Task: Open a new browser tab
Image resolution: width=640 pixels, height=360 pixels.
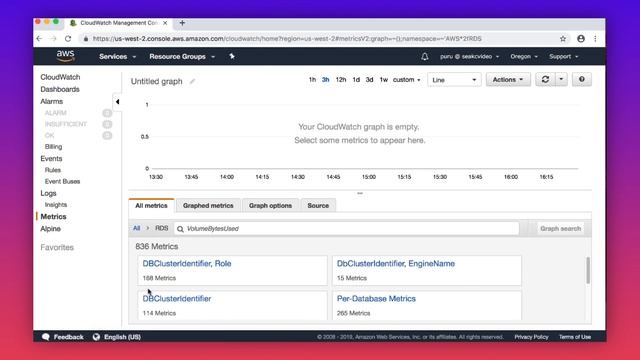Action: click(182, 23)
